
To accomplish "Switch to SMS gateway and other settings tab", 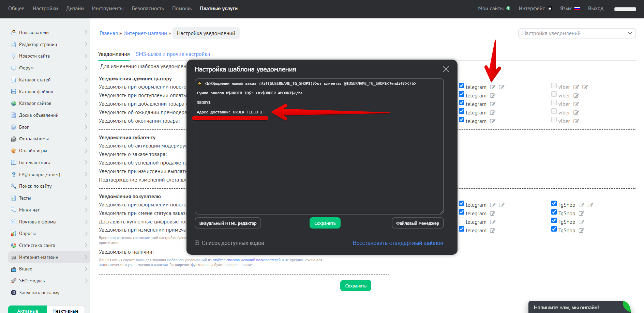I will [173, 54].
